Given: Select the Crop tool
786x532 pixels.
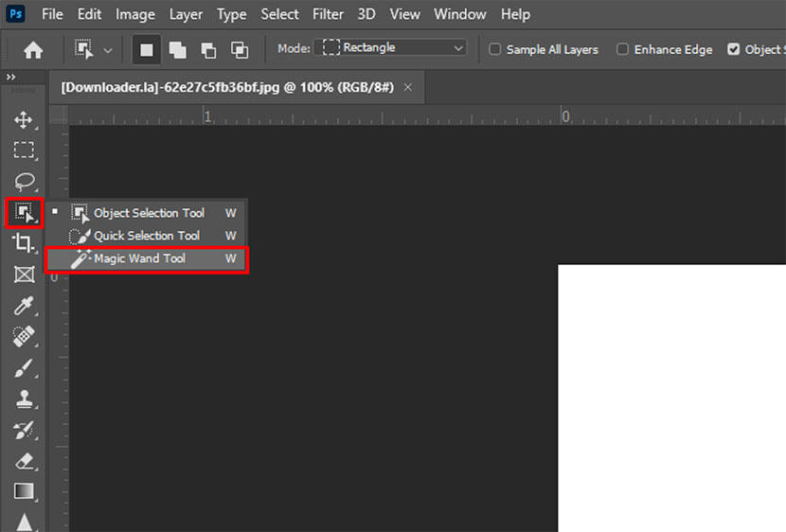Looking at the screenshot, I should 24,243.
